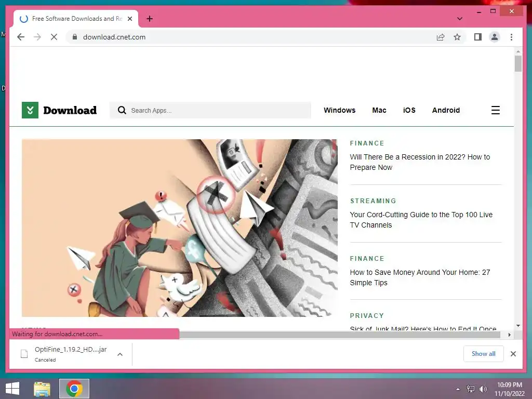Click the scroll up arrow
The height and width of the screenshot is (399, 532).
pyautogui.click(x=518, y=51)
